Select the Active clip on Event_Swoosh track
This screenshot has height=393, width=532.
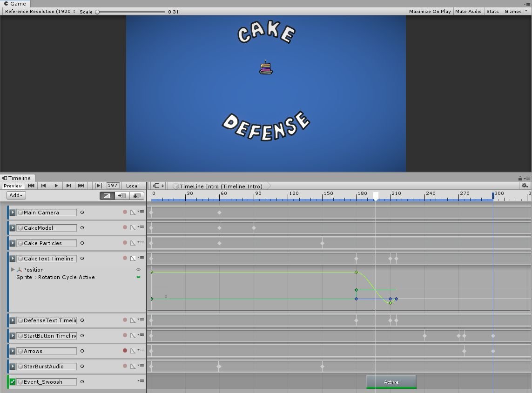(x=391, y=382)
